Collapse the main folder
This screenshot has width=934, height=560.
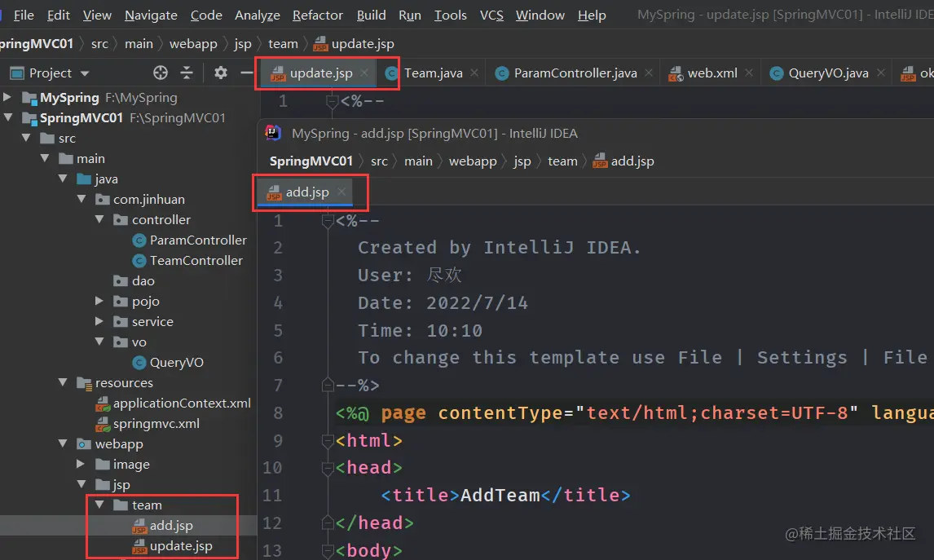tap(45, 158)
